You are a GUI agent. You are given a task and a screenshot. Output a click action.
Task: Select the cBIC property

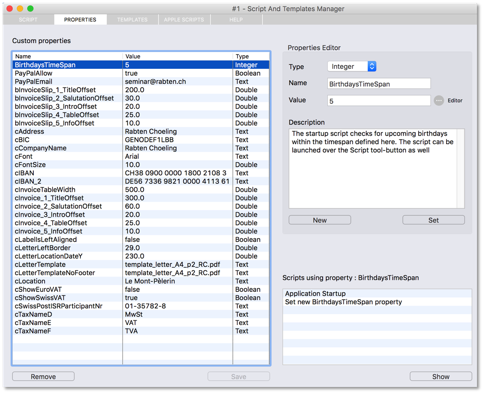tap(141, 140)
